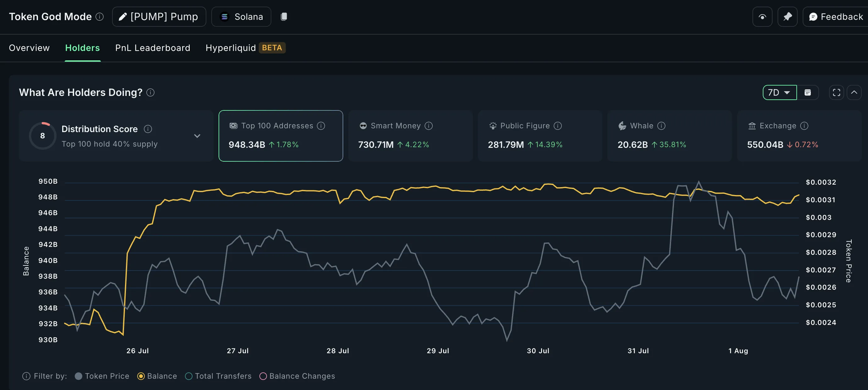The height and width of the screenshot is (390, 868).
Task: Click the Solana chain button
Action: (x=241, y=17)
